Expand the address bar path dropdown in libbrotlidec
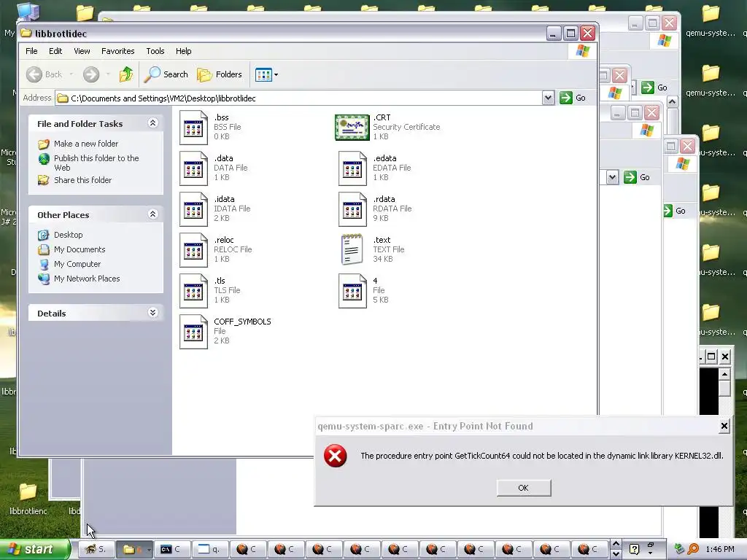Viewport: 747px width, 560px height. [548, 98]
